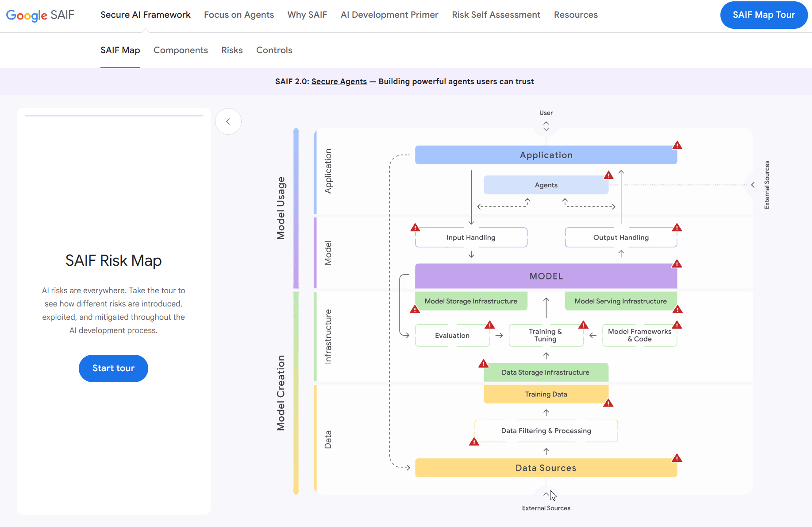Switch to the Components tab

point(181,50)
